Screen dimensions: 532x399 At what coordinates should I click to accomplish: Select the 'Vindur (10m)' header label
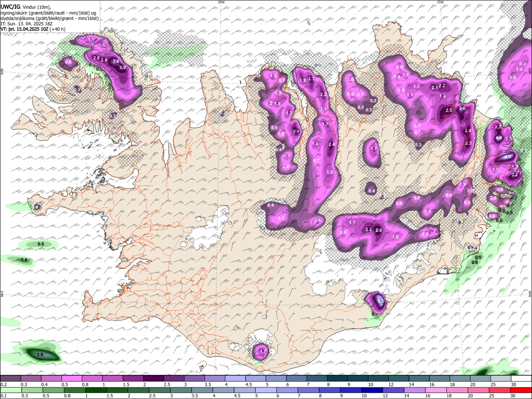click(35, 7)
